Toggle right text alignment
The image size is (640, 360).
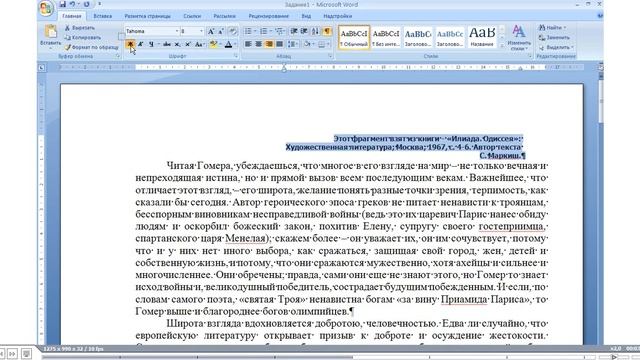[x=269, y=44]
